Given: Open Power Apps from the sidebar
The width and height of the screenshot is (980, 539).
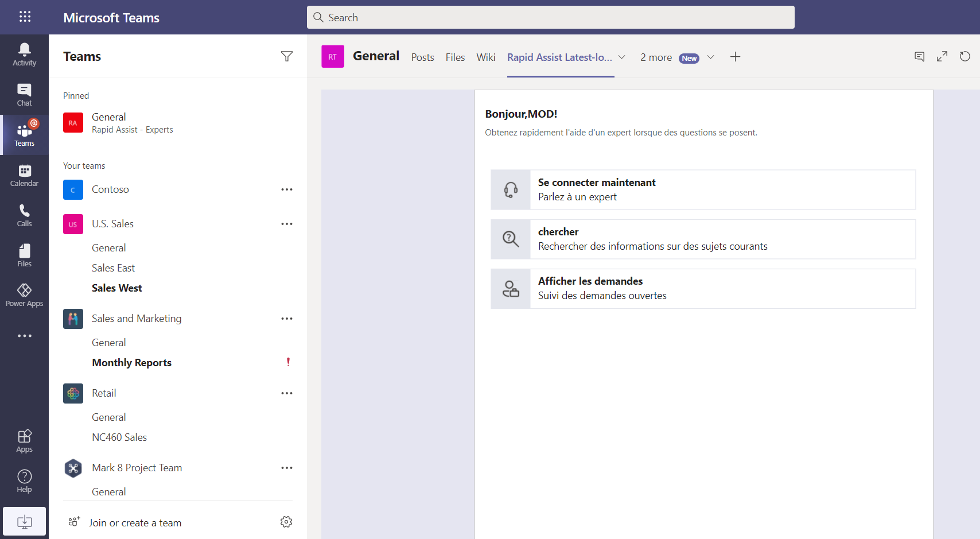Looking at the screenshot, I should [24, 296].
